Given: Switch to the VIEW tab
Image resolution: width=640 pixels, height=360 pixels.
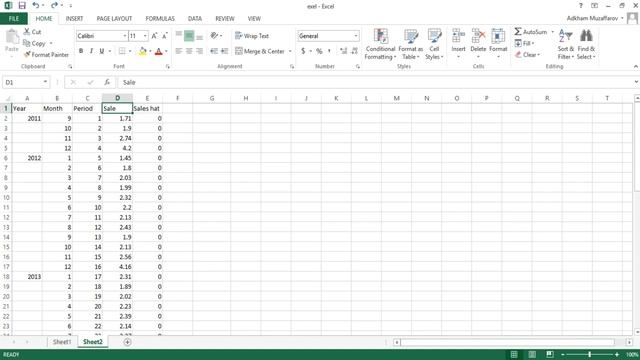Looking at the screenshot, I should tap(254, 19).
